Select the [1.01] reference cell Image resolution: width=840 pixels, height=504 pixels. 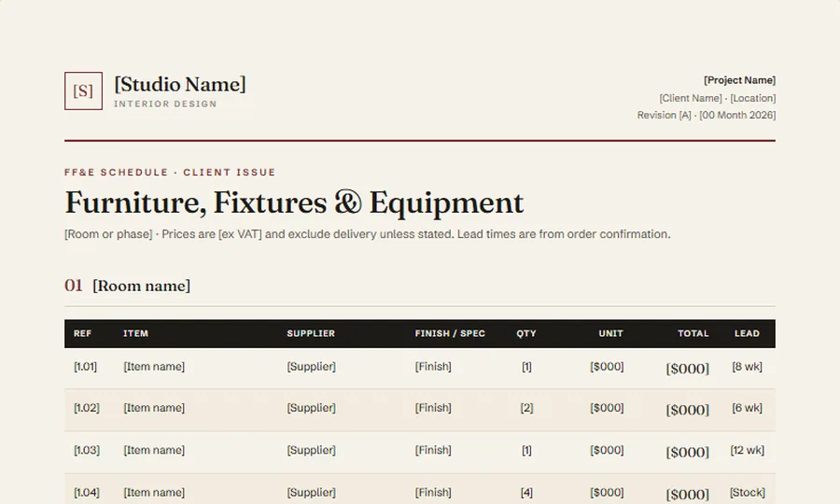point(85,367)
